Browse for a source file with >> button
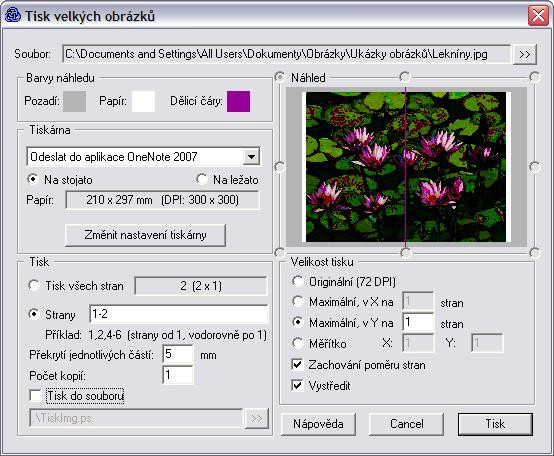Viewport: 554px width, 456px height. point(525,54)
